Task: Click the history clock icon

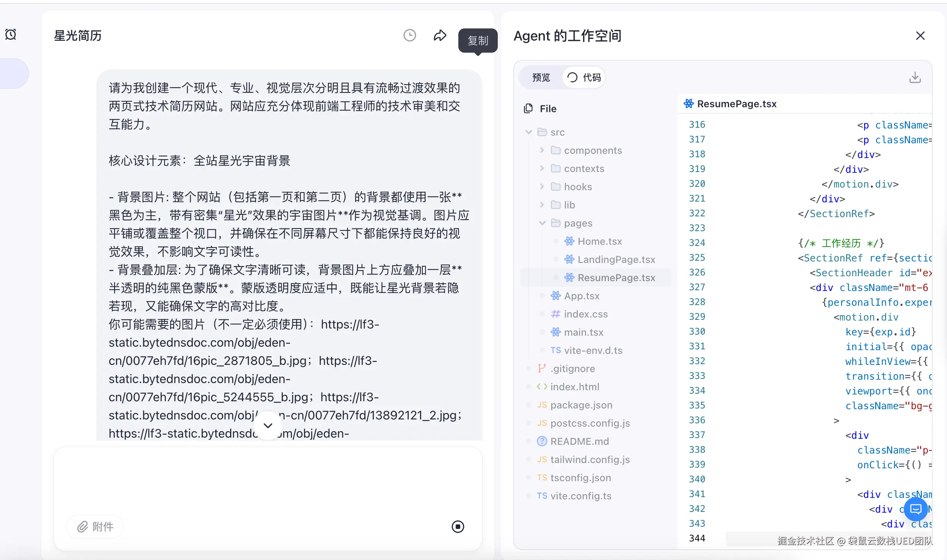Action: tap(409, 36)
